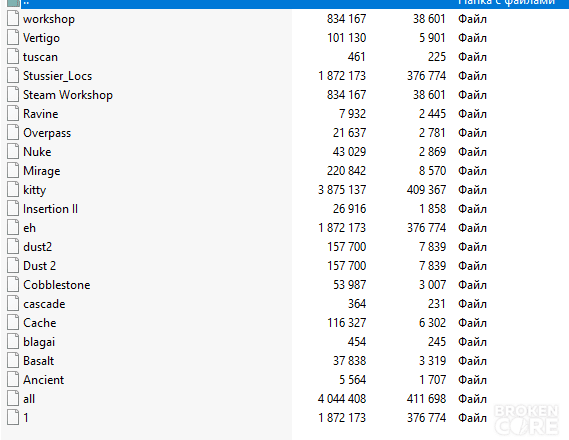Image resolution: width=569 pixels, height=440 pixels.
Task: Select the workshop file name
Action: [49, 19]
